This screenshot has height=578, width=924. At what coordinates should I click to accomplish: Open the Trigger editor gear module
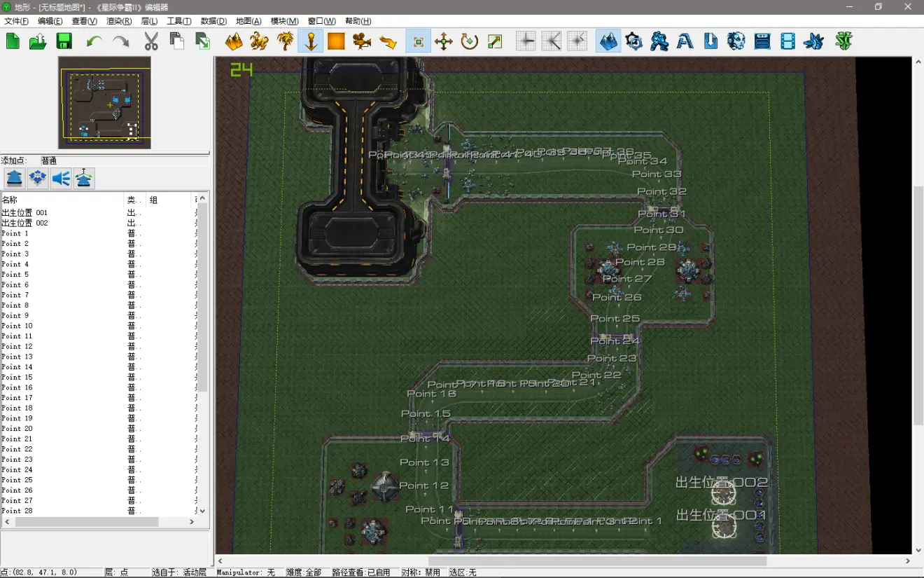pyautogui.click(x=634, y=41)
